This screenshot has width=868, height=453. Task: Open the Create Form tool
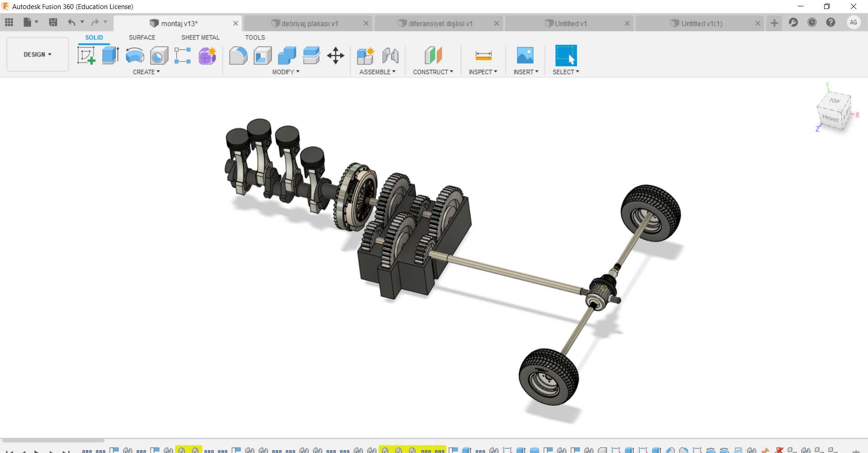click(208, 56)
